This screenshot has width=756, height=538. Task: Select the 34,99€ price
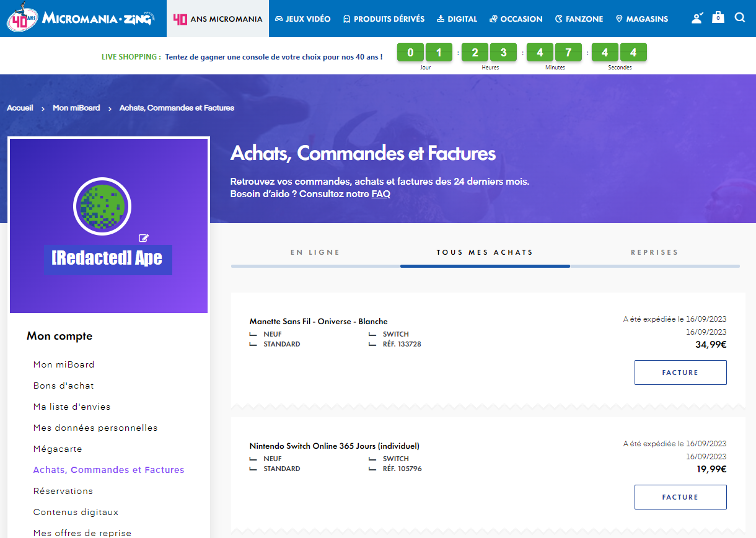(711, 345)
